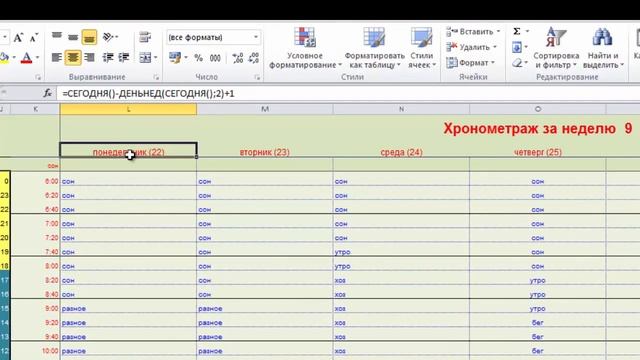Open Условное форматирование menu

pos(305,48)
